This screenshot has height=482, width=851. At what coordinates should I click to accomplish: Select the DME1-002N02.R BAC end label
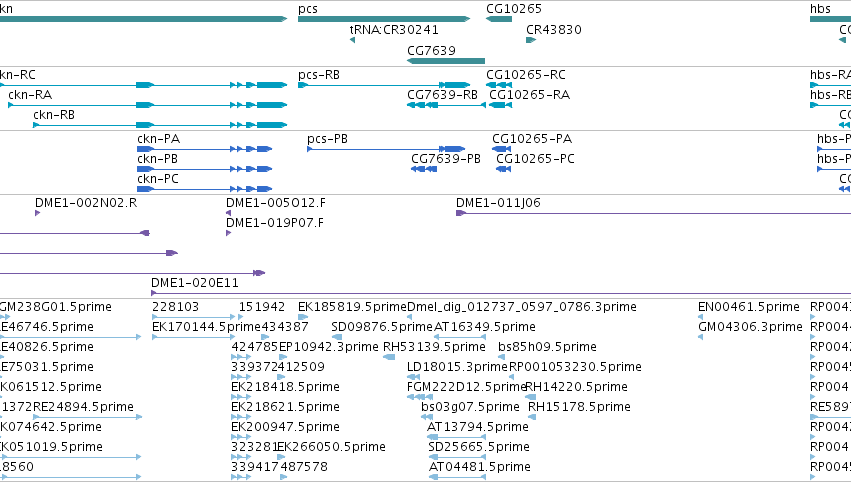coord(86,203)
